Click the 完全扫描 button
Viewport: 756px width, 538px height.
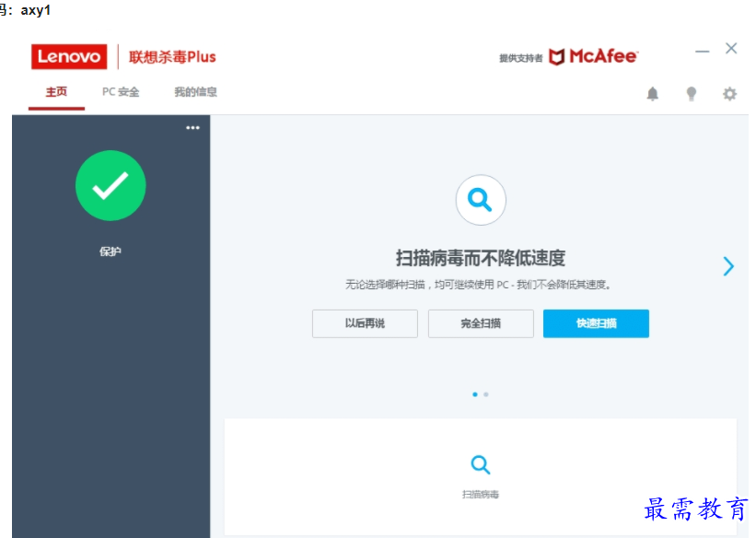481,323
